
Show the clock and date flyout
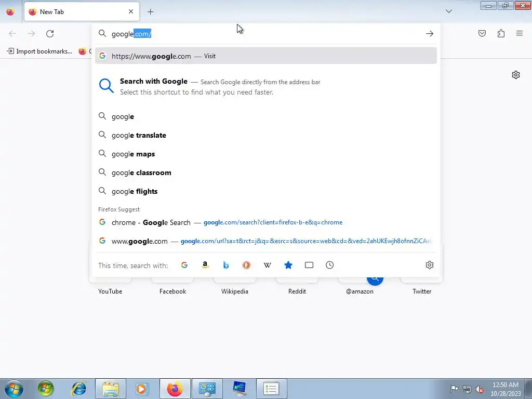coord(506,389)
